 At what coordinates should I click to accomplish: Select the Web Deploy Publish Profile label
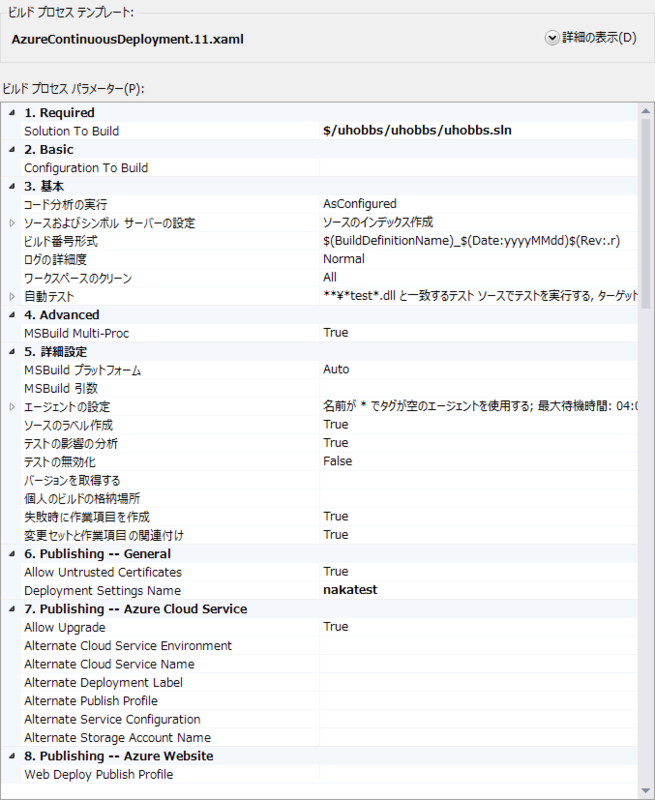click(98, 774)
